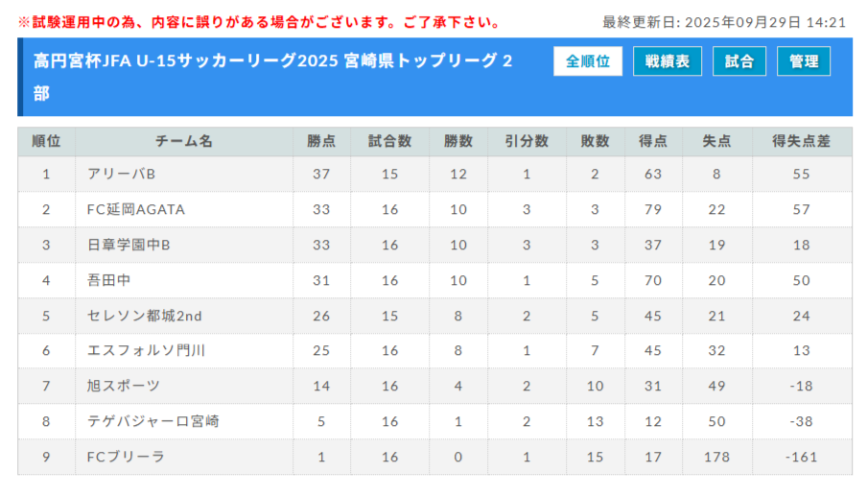Switch to the 戦績表 tab

[x=667, y=61]
